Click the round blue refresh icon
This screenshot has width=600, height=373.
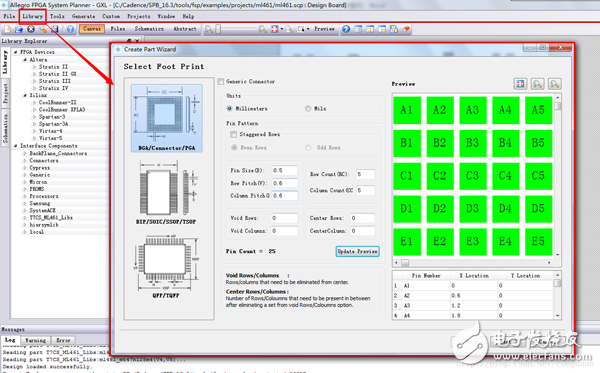click(346, 29)
